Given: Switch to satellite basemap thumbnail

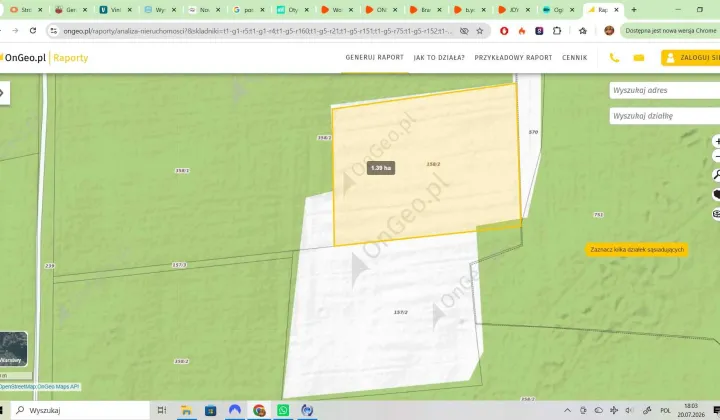Looking at the screenshot, I should [x=13, y=349].
